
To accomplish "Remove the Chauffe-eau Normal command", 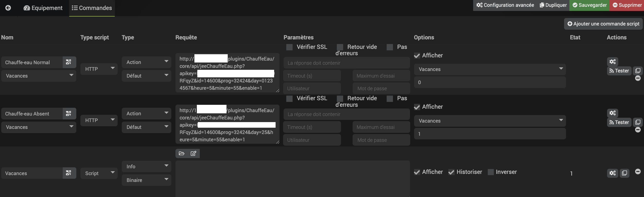I will click(x=638, y=78).
